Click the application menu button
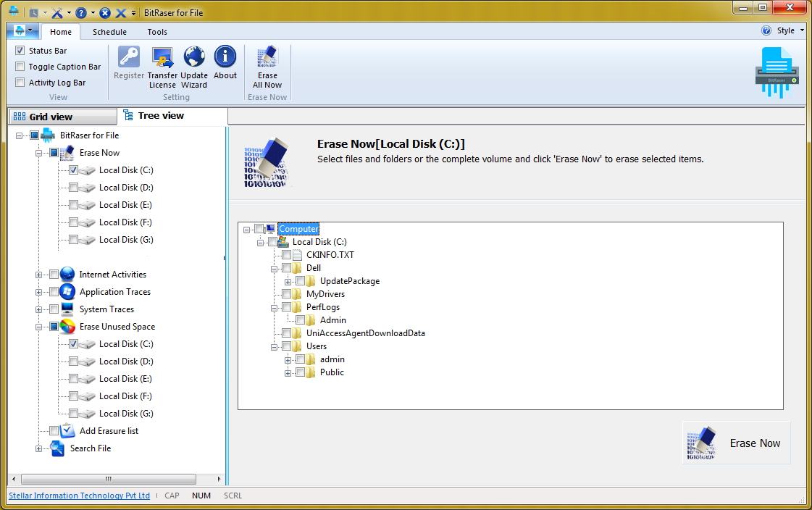812x510 pixels. (22, 31)
